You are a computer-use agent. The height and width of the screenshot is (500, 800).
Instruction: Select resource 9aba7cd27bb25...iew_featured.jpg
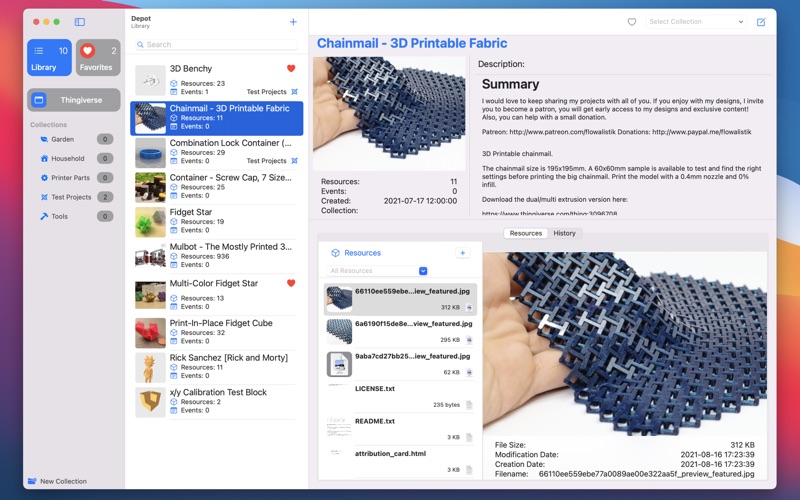point(400,364)
